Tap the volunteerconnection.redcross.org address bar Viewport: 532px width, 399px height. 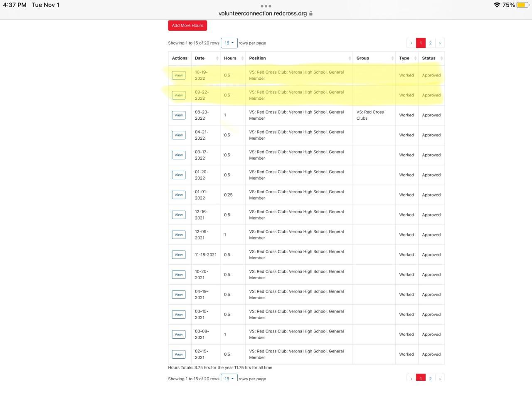[263, 13]
